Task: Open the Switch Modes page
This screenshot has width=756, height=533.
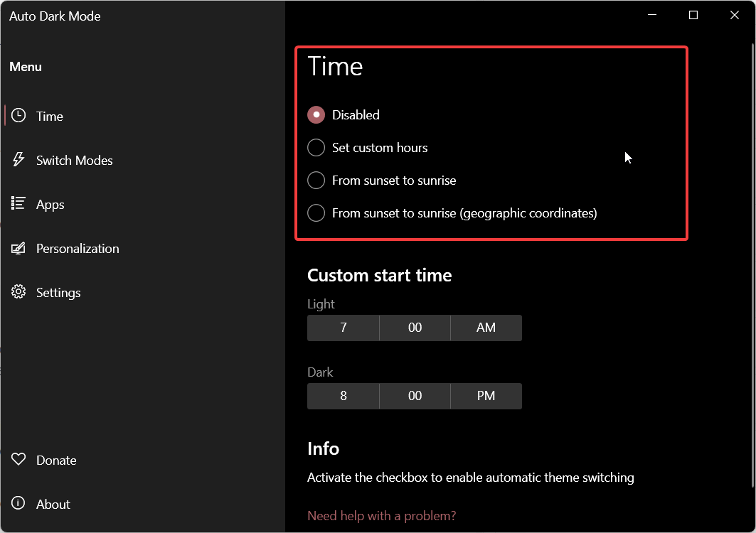Action: pos(74,161)
